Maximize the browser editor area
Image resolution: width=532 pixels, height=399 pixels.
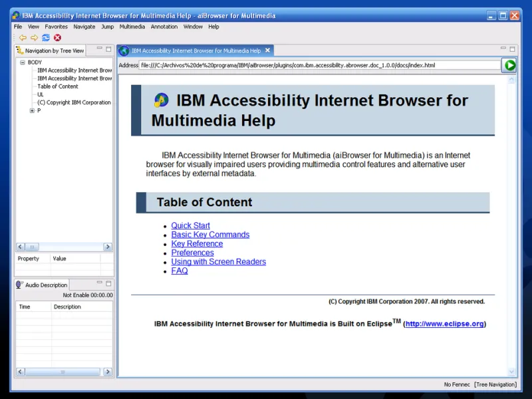pos(512,49)
